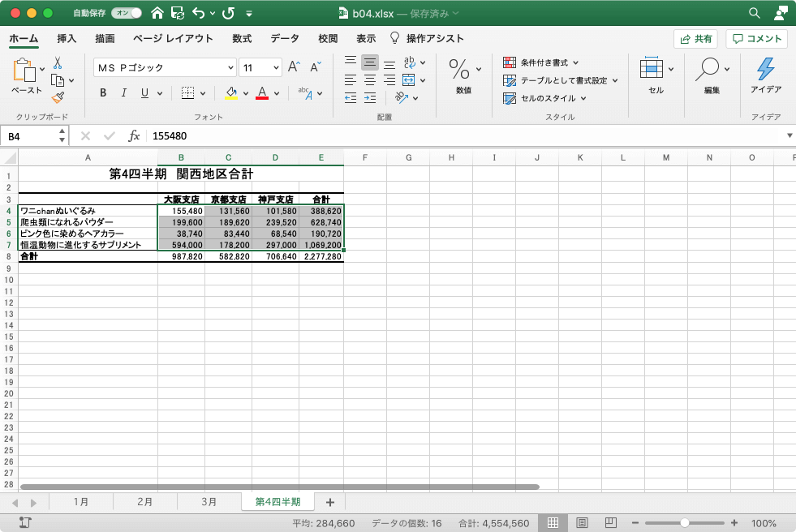The height and width of the screenshot is (532, 796).
Task: Click the Borders icon
Action: 187,92
